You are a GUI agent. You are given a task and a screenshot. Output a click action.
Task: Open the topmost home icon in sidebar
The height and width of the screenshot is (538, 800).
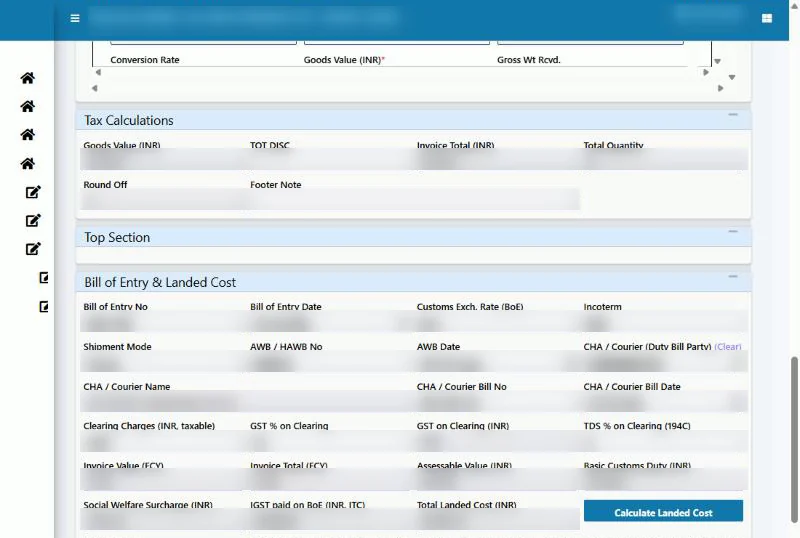(x=28, y=78)
